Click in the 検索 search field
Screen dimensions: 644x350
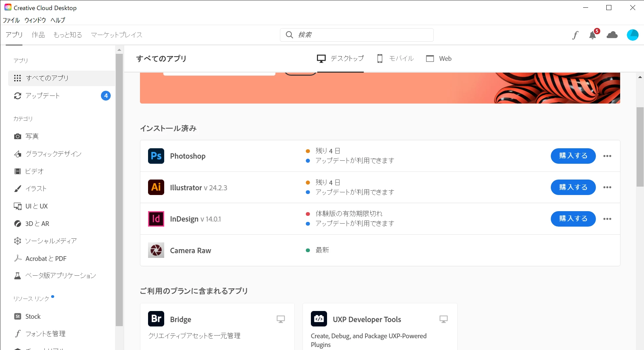point(357,35)
